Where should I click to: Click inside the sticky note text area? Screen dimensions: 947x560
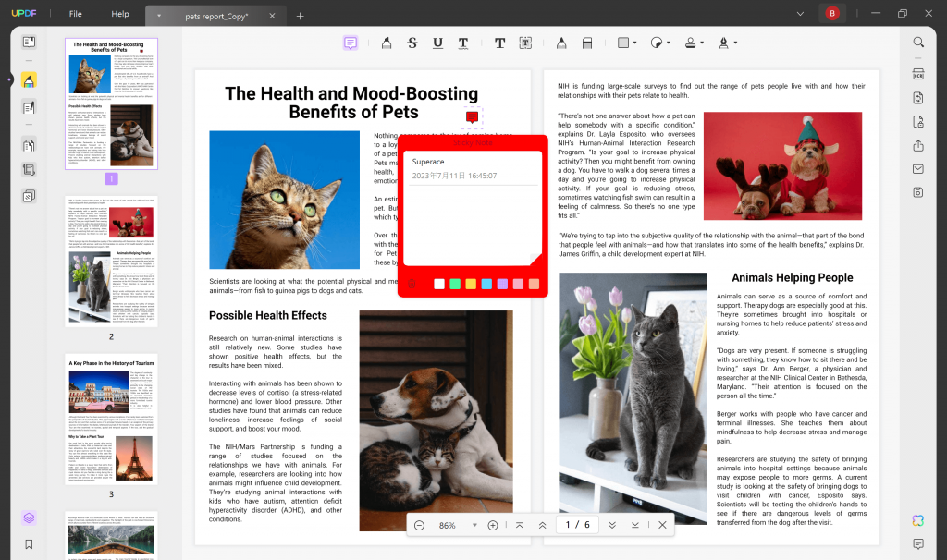471,225
